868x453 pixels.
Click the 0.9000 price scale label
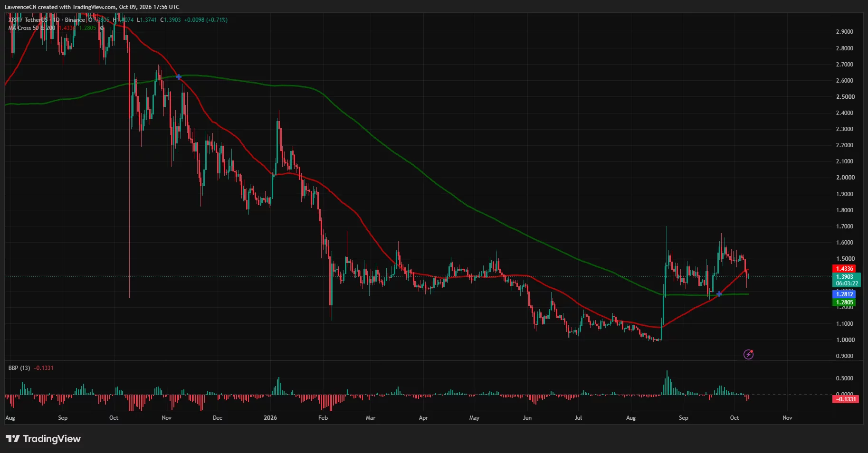(x=844, y=356)
